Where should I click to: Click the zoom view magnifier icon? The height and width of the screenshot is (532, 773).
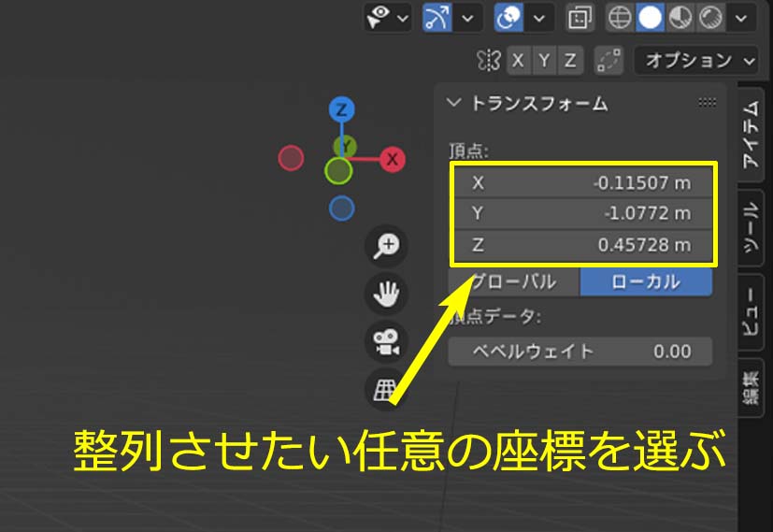386,246
